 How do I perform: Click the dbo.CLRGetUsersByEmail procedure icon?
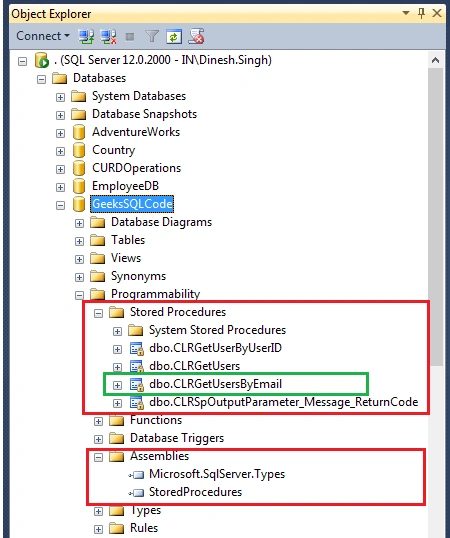137,385
